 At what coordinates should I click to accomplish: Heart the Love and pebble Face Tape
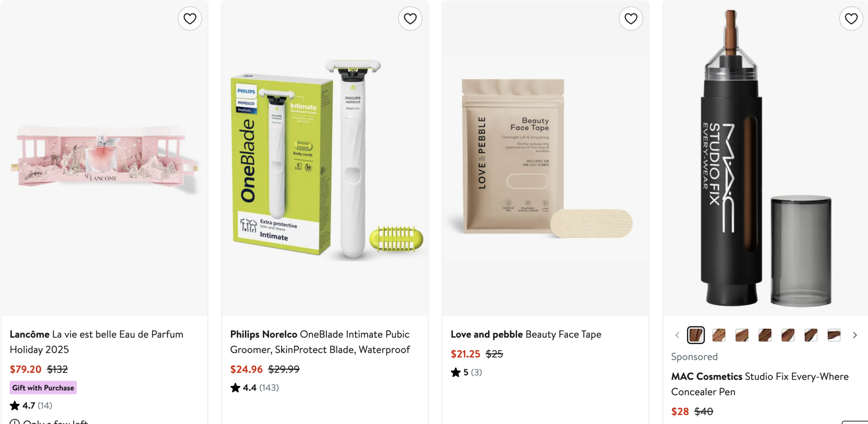tap(631, 19)
